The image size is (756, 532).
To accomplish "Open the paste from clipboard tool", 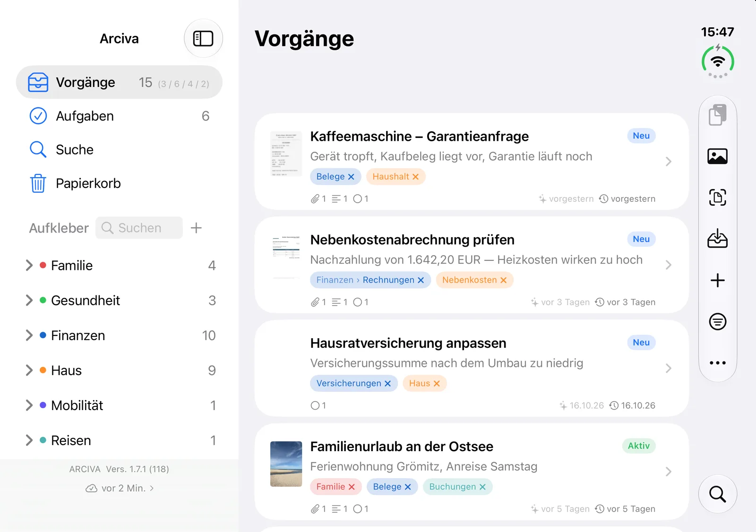I will pos(718,115).
